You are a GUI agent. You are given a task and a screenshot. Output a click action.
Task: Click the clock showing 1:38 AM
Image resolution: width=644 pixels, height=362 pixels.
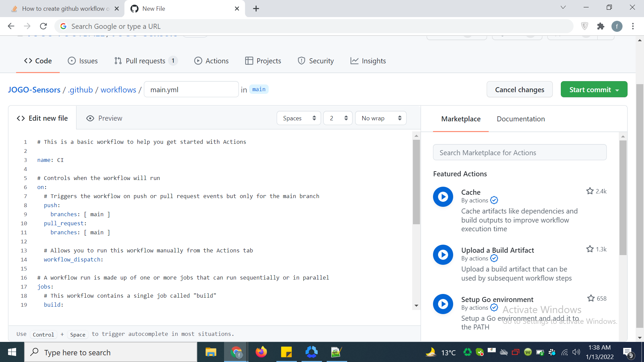pyautogui.click(x=599, y=348)
